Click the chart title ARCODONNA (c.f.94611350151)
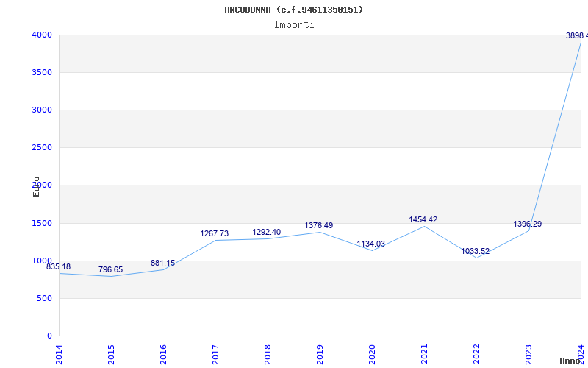This screenshot has height=368, width=588. (293, 10)
